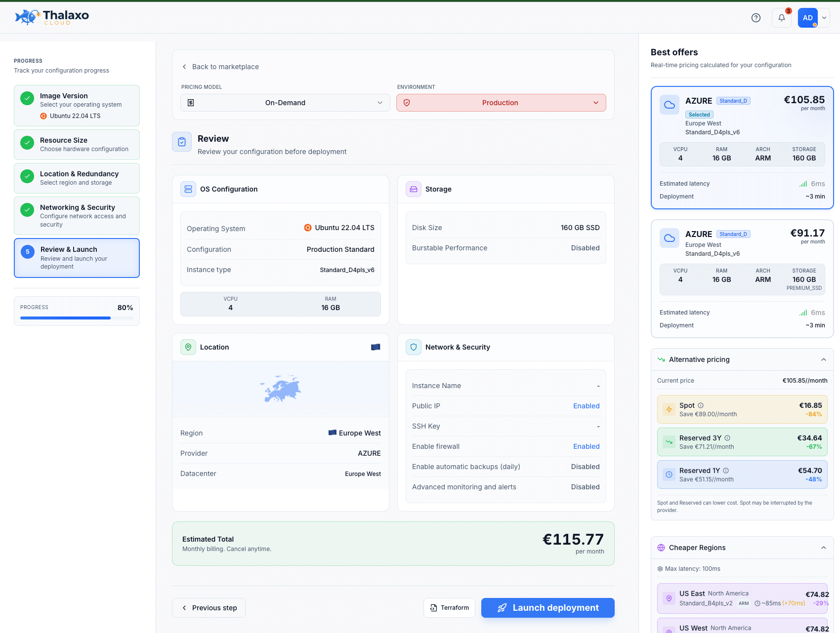Click the Thalaxo Cloud logo
The image size is (840, 633).
[x=52, y=17]
